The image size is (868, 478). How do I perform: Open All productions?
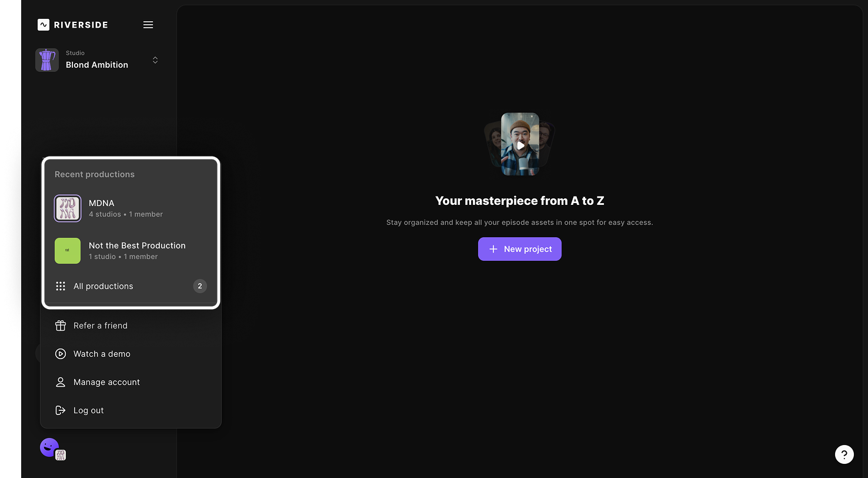(131, 286)
